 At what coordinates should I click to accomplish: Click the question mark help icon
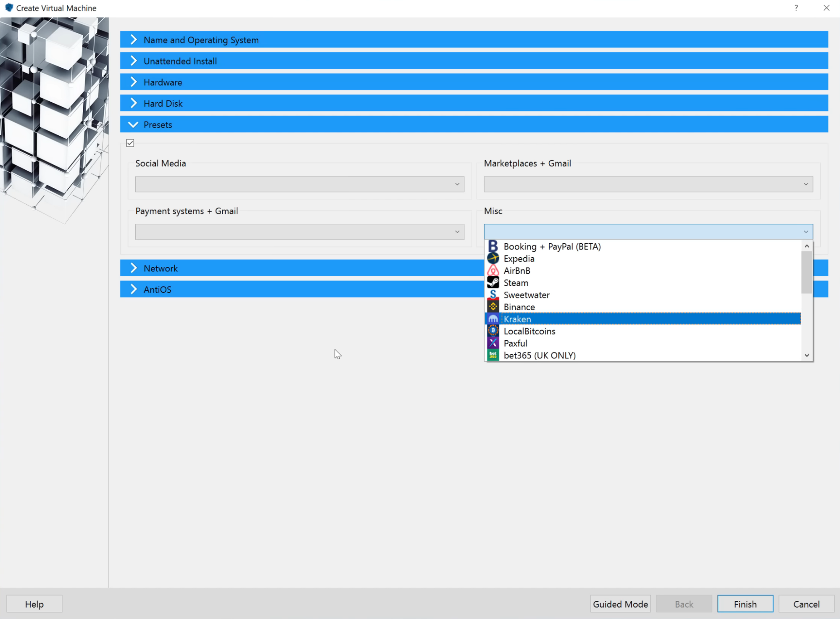point(796,8)
